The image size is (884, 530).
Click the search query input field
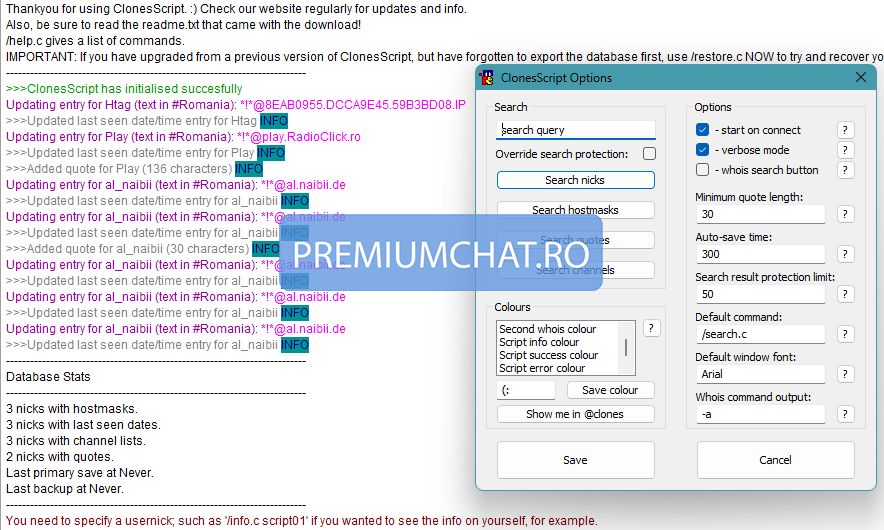click(x=576, y=130)
